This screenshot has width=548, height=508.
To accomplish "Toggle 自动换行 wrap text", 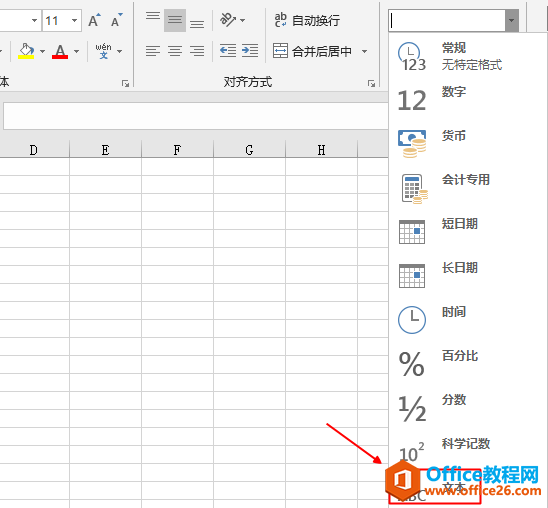I will click(x=307, y=20).
